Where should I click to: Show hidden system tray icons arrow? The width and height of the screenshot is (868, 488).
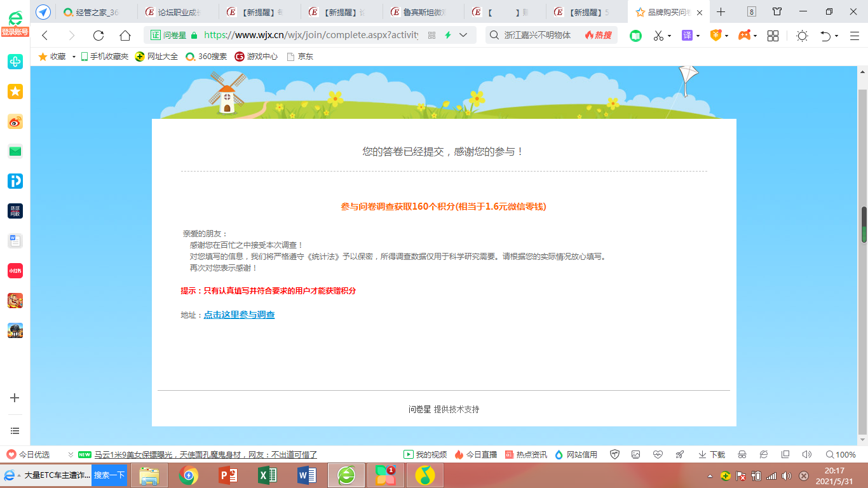coord(710,476)
